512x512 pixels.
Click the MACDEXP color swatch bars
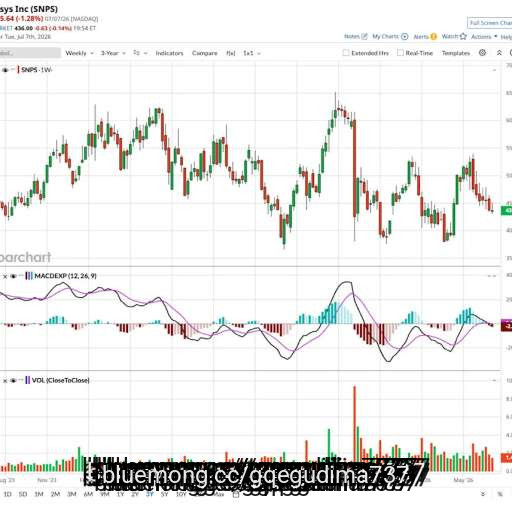tap(29, 276)
